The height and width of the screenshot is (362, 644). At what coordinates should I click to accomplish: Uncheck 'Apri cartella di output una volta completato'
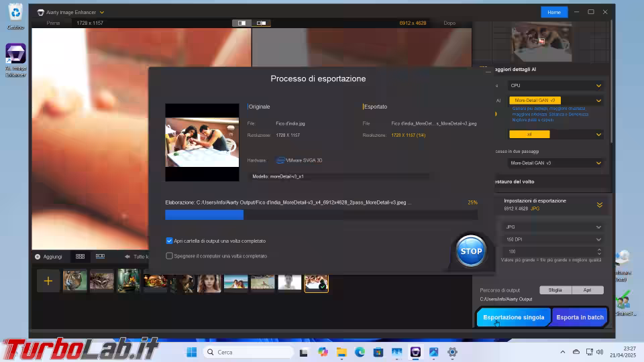point(169,241)
